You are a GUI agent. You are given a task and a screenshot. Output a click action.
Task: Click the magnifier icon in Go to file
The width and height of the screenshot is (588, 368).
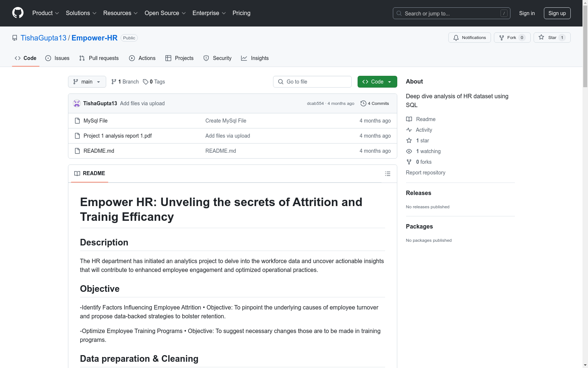[281, 82]
